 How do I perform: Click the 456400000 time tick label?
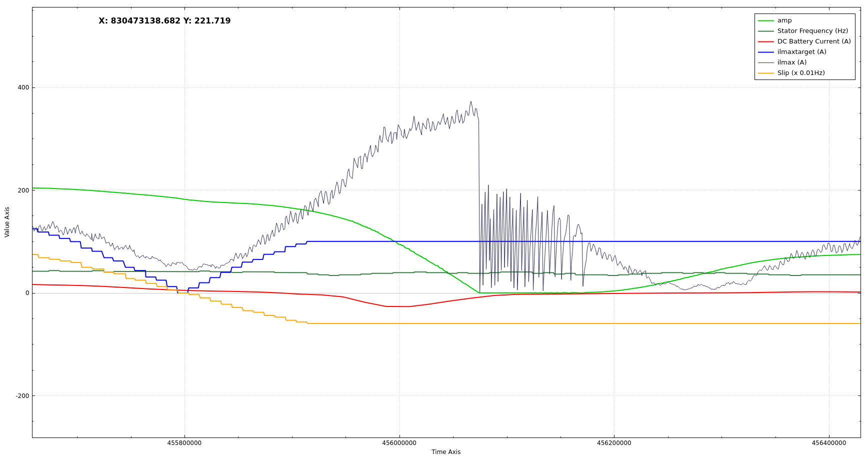pyautogui.click(x=828, y=443)
